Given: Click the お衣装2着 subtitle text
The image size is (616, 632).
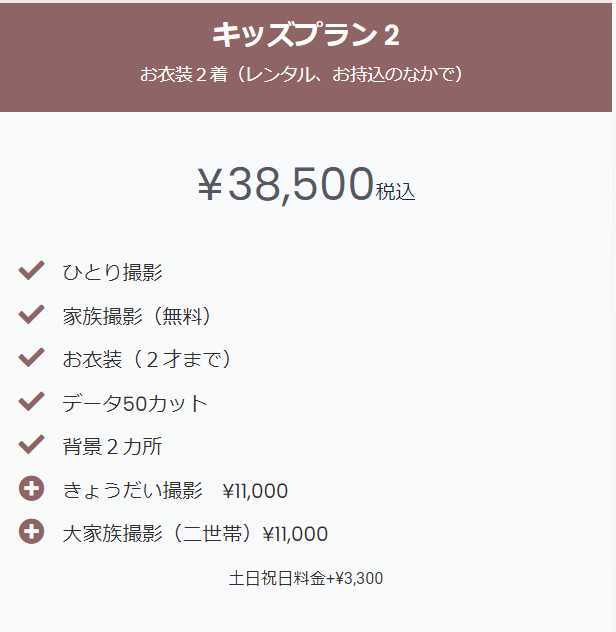Looking at the screenshot, I should pos(302,75).
